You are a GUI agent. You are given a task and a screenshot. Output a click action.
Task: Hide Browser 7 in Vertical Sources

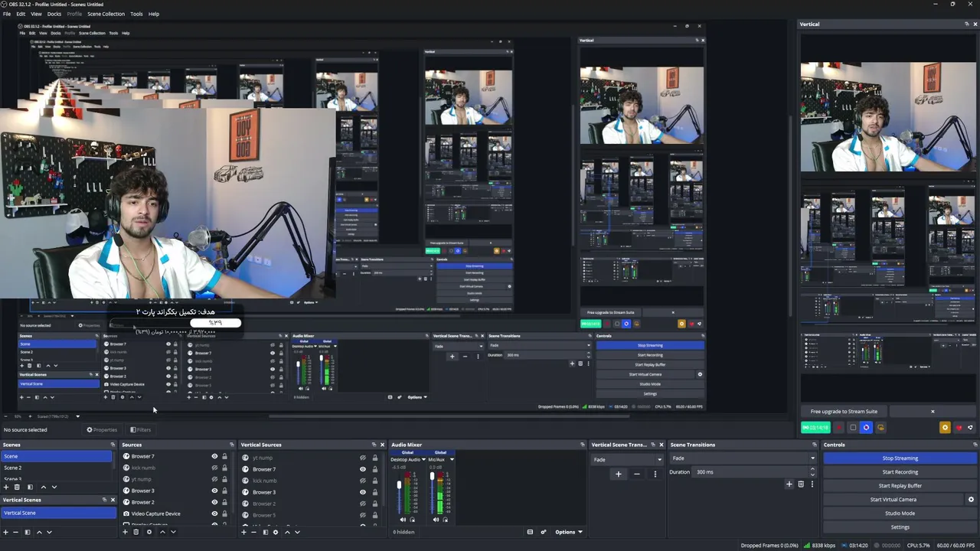click(363, 469)
